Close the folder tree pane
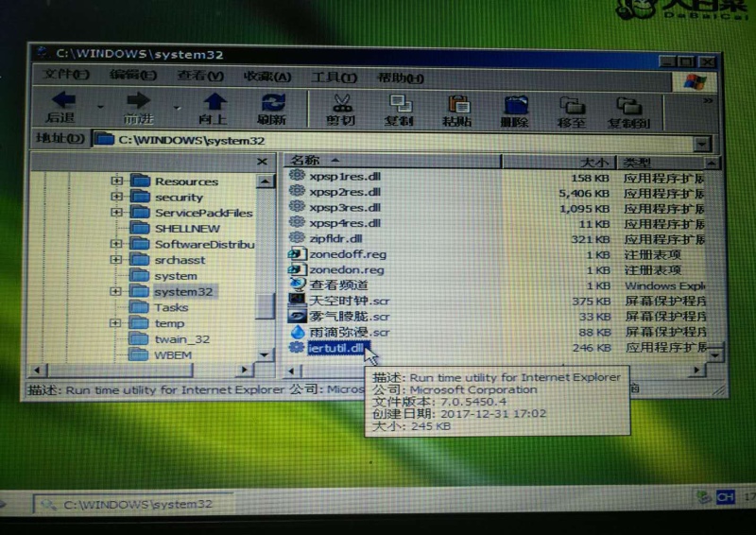The height and width of the screenshot is (535, 756). point(262,162)
